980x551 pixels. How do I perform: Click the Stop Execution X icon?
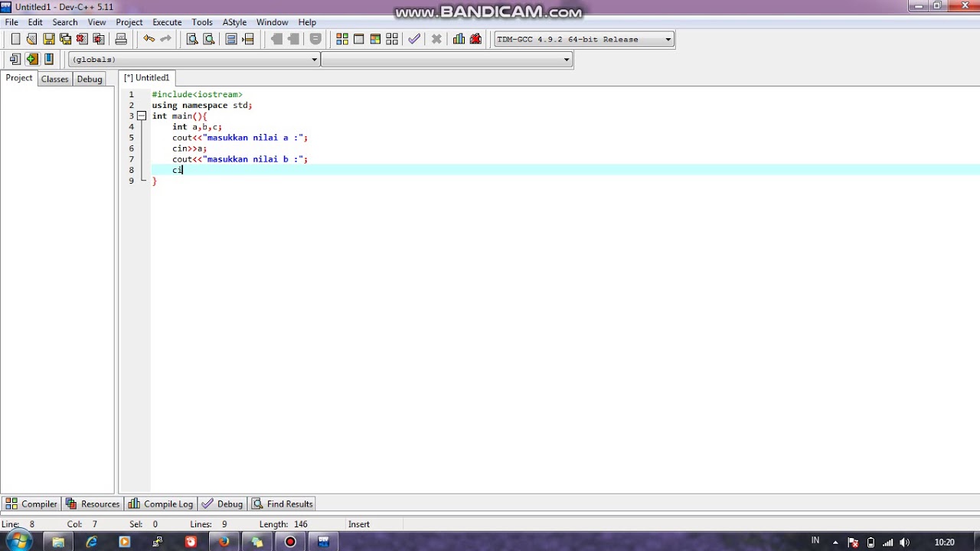436,39
